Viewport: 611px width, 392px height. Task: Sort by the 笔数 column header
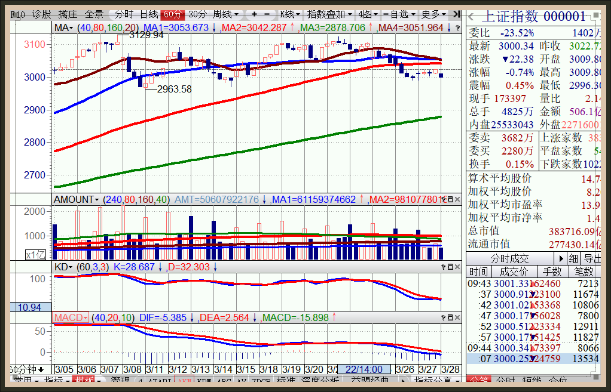click(584, 271)
